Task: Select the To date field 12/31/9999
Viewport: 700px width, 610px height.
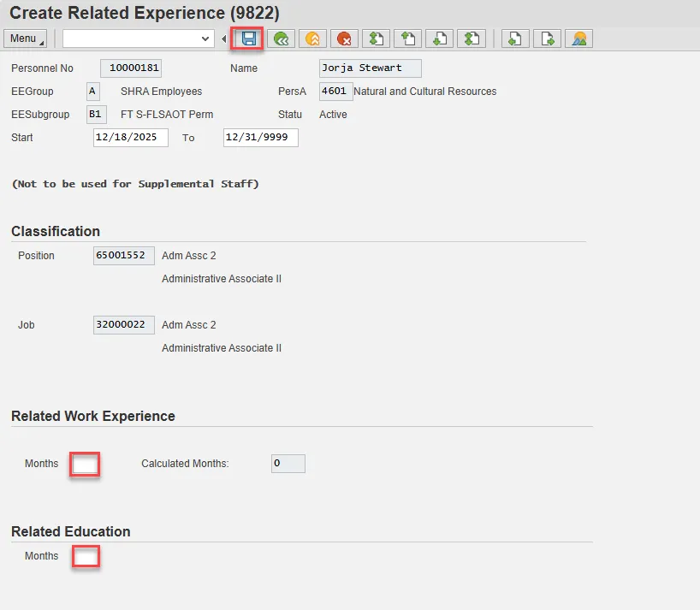Action: [260, 138]
